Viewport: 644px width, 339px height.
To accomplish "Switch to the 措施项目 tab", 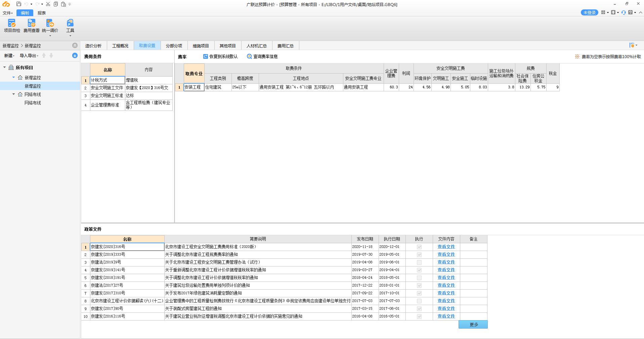I will pos(201,46).
